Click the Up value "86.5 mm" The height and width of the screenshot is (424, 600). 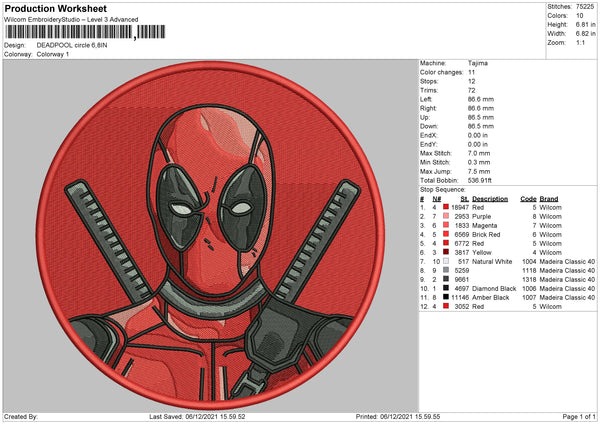tap(481, 117)
